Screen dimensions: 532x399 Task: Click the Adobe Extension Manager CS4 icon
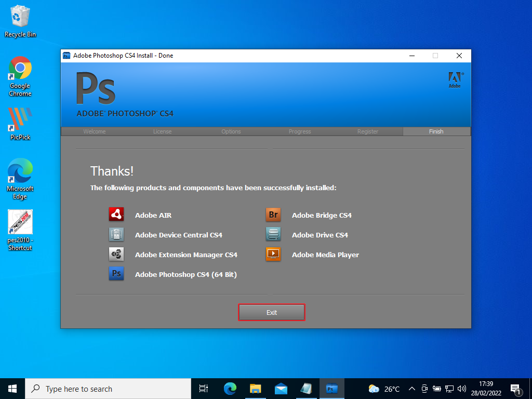tap(116, 254)
